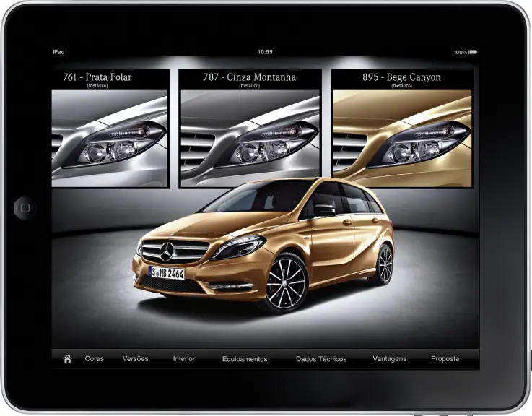
Task: Open the Proposta tab
Action: coord(445,359)
